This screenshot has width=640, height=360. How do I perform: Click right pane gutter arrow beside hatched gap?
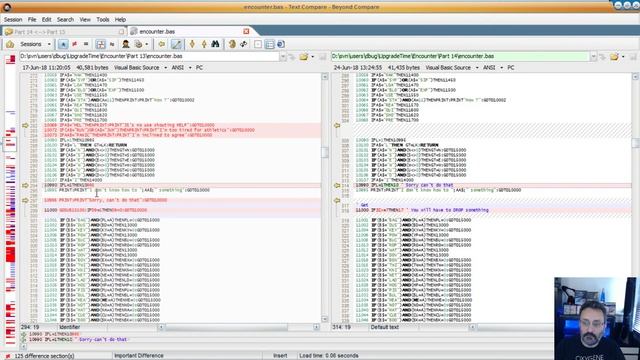[337, 125]
